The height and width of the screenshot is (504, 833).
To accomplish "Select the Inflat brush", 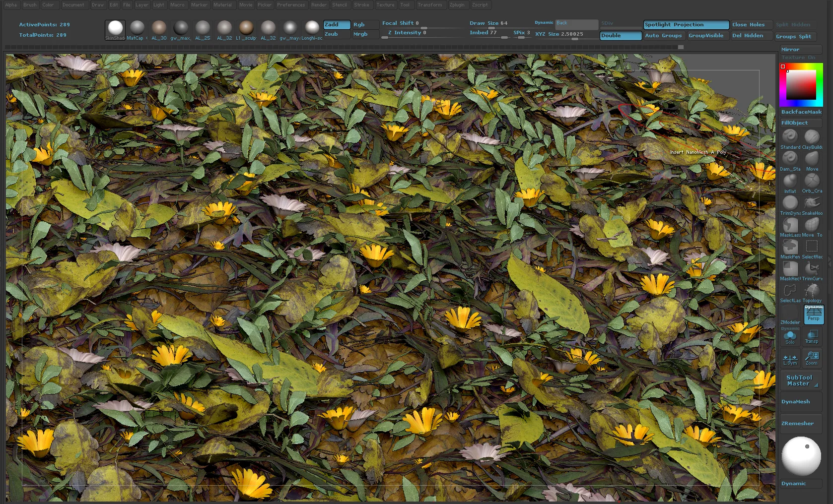I will tap(789, 181).
